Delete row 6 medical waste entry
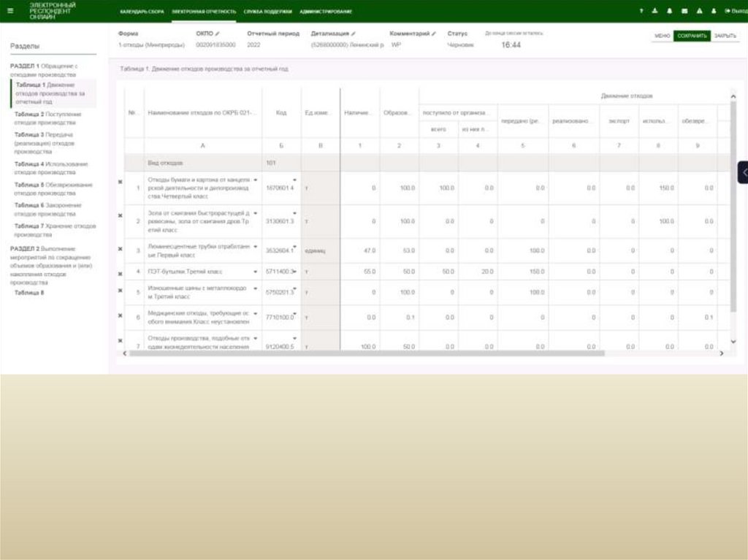 pos(121,315)
